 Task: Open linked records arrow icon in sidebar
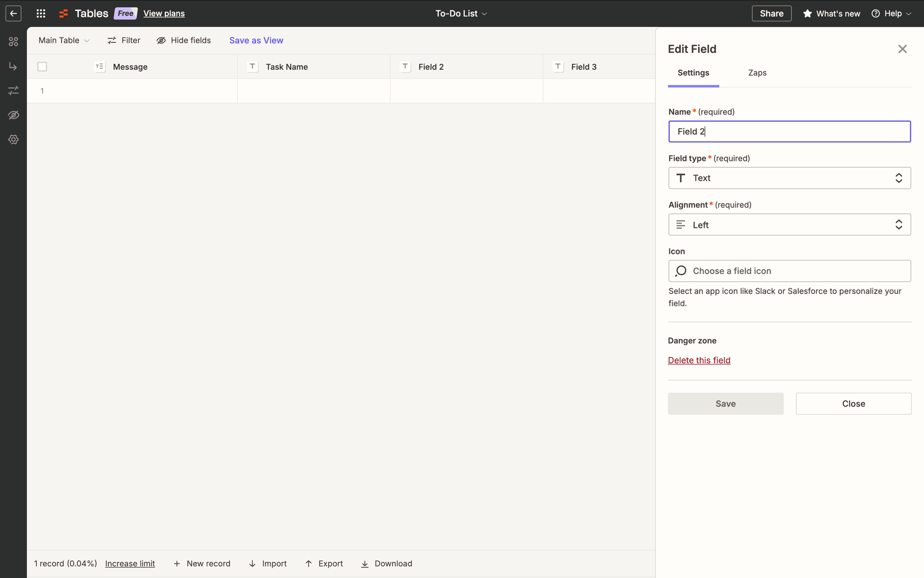tap(13, 66)
